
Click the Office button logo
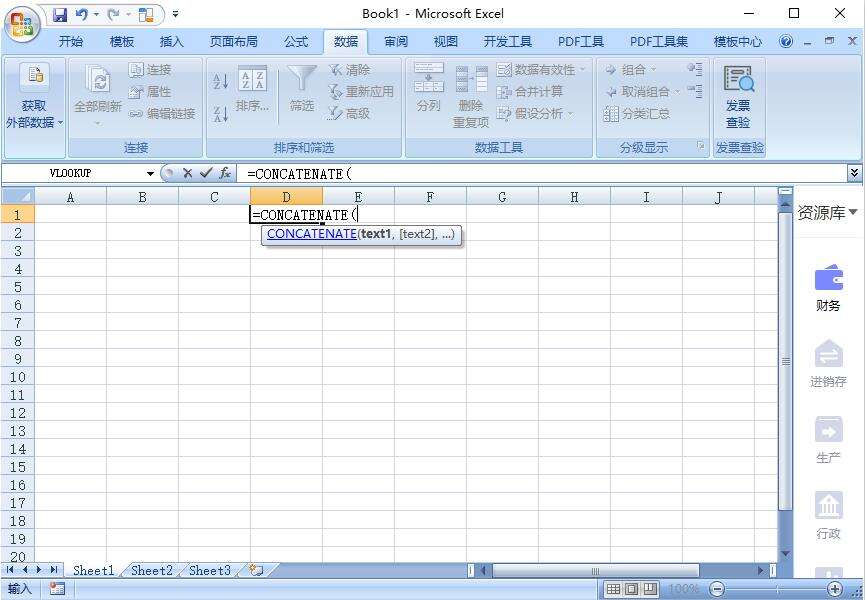point(22,24)
